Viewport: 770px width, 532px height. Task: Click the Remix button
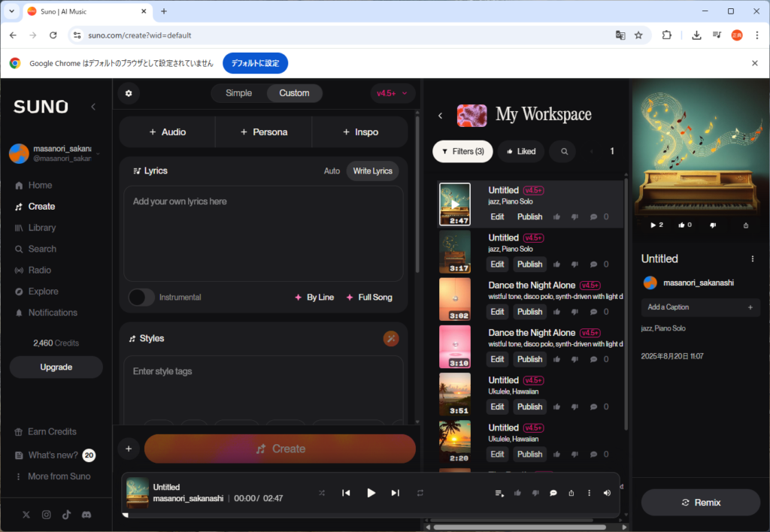pos(700,503)
